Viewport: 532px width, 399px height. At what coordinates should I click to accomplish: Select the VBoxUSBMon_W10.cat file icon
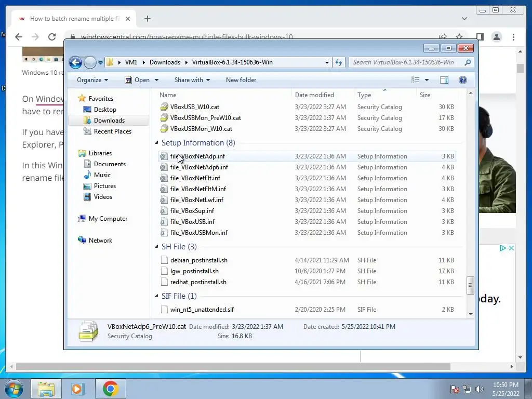point(164,129)
